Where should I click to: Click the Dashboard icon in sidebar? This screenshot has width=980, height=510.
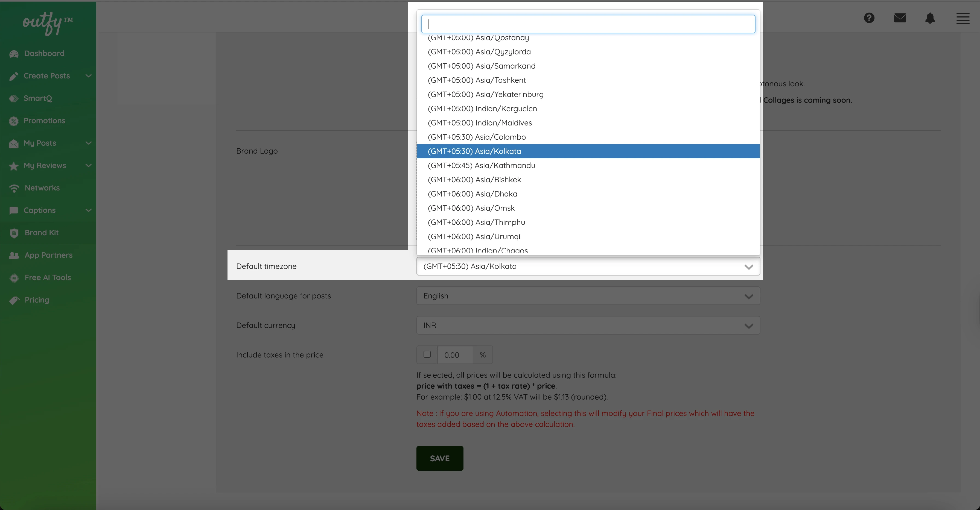click(14, 54)
